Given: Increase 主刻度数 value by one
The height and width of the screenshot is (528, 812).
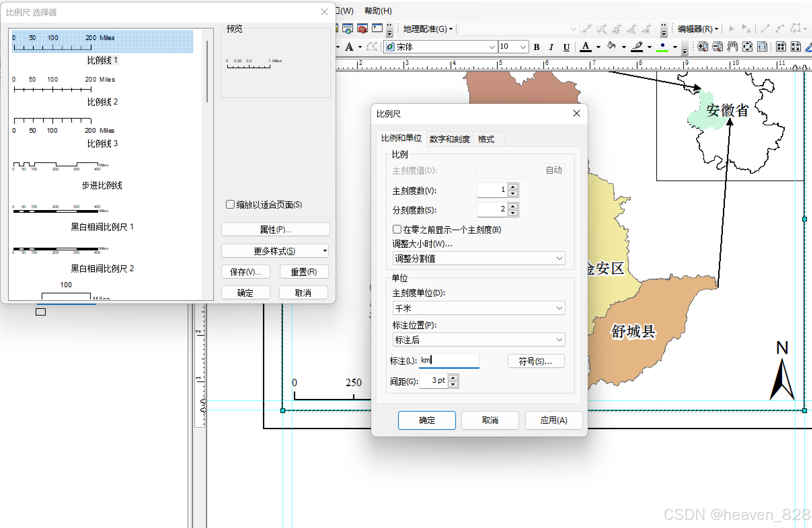Looking at the screenshot, I should 513,187.
